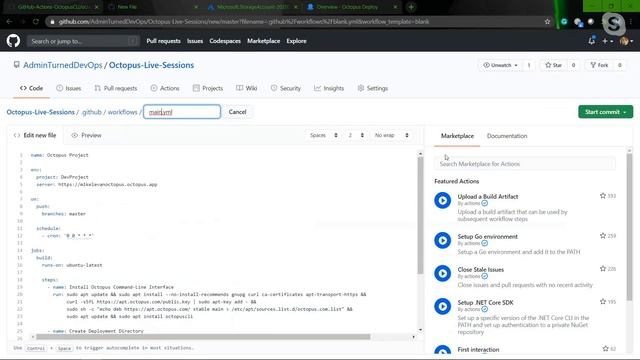Fork the repository
This screenshot has width=640, height=360.
pos(599,65)
